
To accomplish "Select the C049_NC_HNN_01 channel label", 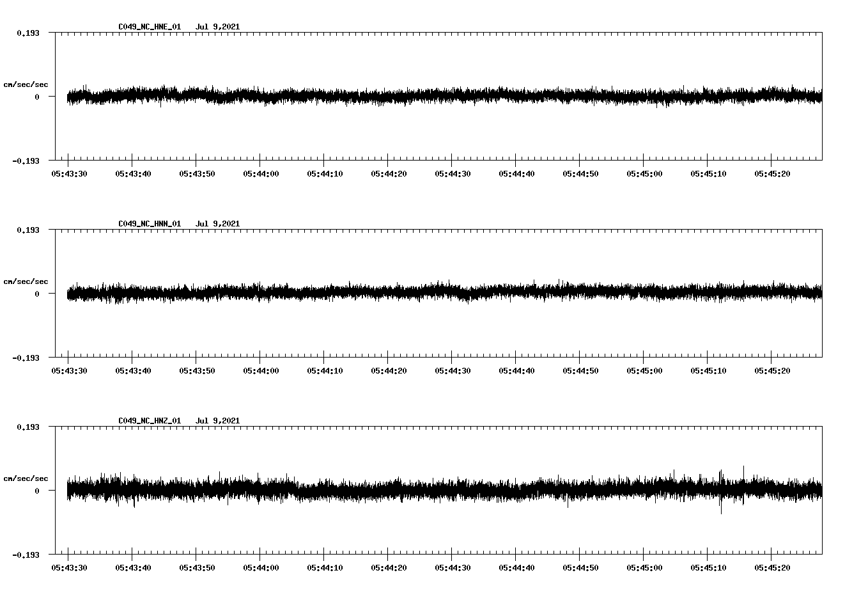I will [x=148, y=223].
